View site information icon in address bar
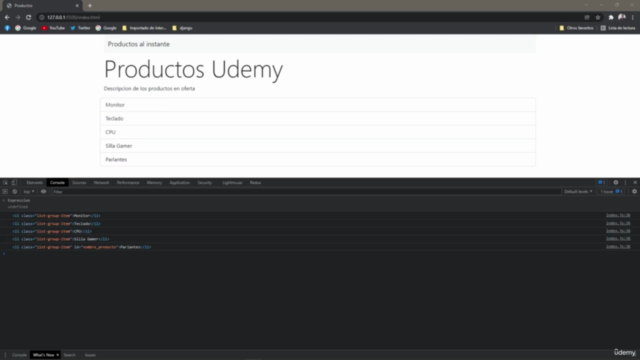The width and height of the screenshot is (640, 360). (x=42, y=17)
